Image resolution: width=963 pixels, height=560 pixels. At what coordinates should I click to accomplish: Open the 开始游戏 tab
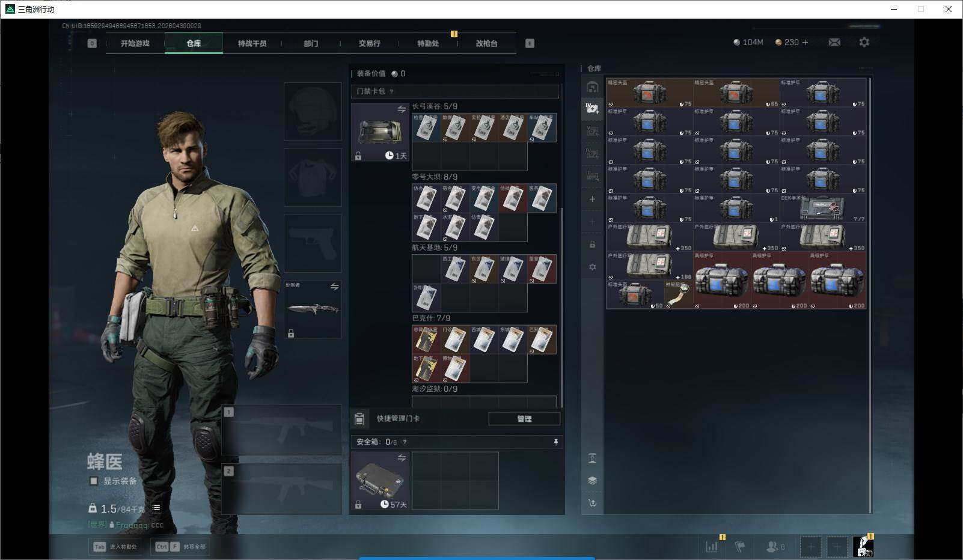click(x=135, y=43)
